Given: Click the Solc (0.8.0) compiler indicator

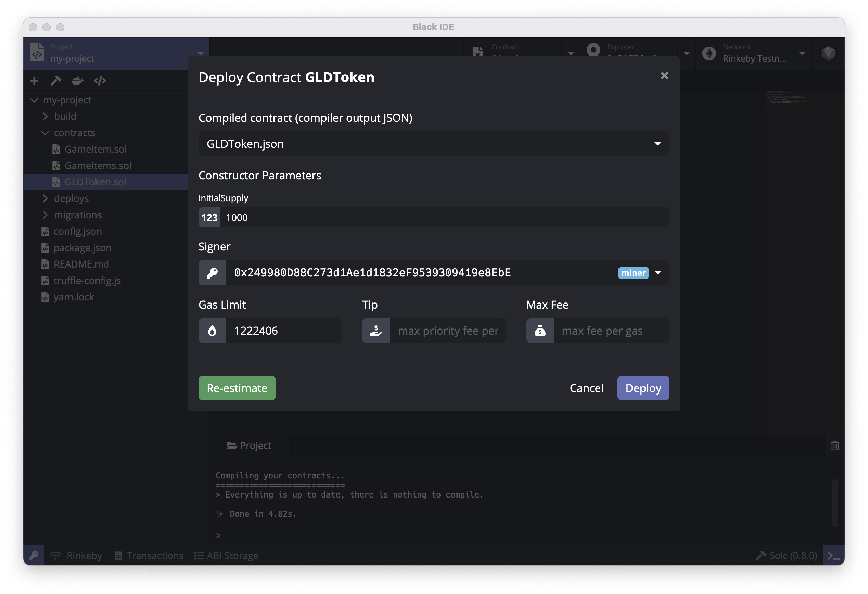Looking at the screenshot, I should (787, 556).
